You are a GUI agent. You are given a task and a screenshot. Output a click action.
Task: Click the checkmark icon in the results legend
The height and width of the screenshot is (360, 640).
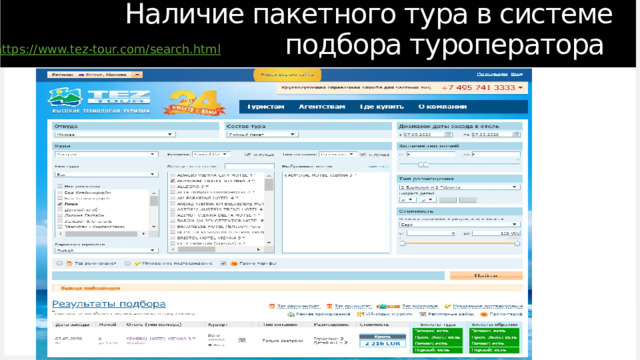pyautogui.click(x=448, y=306)
